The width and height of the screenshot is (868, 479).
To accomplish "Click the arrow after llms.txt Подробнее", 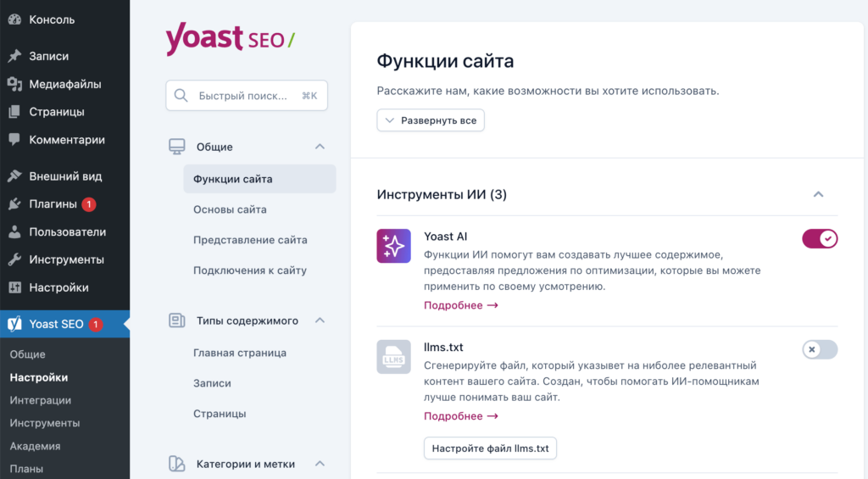I will pos(492,416).
